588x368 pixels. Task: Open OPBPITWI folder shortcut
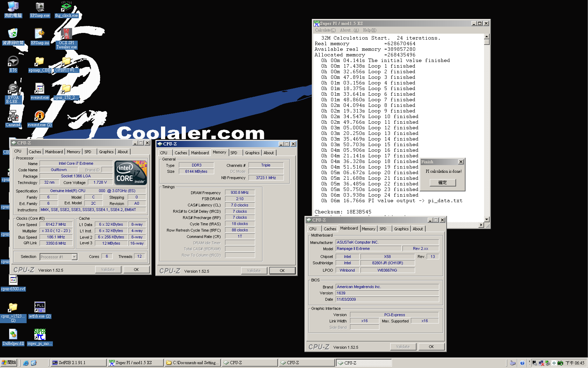(66, 64)
